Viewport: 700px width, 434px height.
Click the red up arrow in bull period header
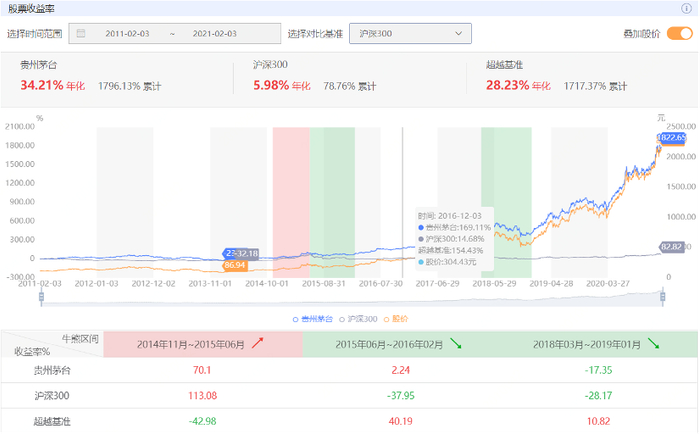(x=257, y=343)
